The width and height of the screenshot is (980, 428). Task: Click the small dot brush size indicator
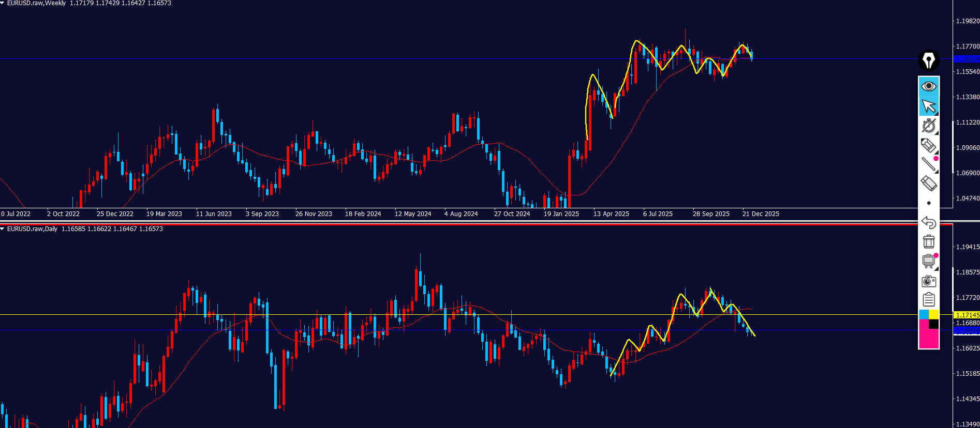[929, 203]
